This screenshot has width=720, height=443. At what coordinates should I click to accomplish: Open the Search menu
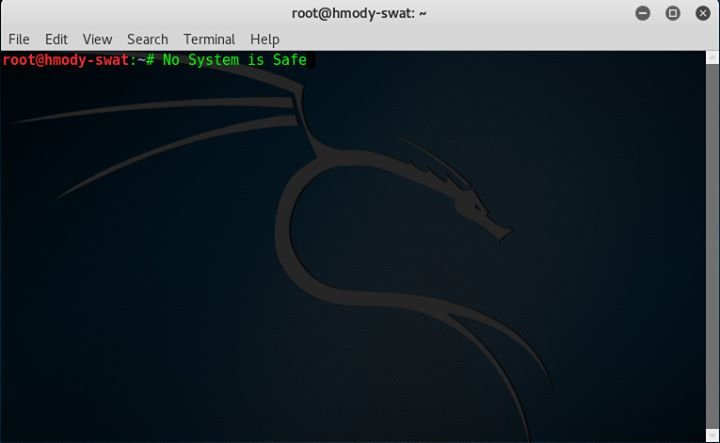tap(147, 39)
